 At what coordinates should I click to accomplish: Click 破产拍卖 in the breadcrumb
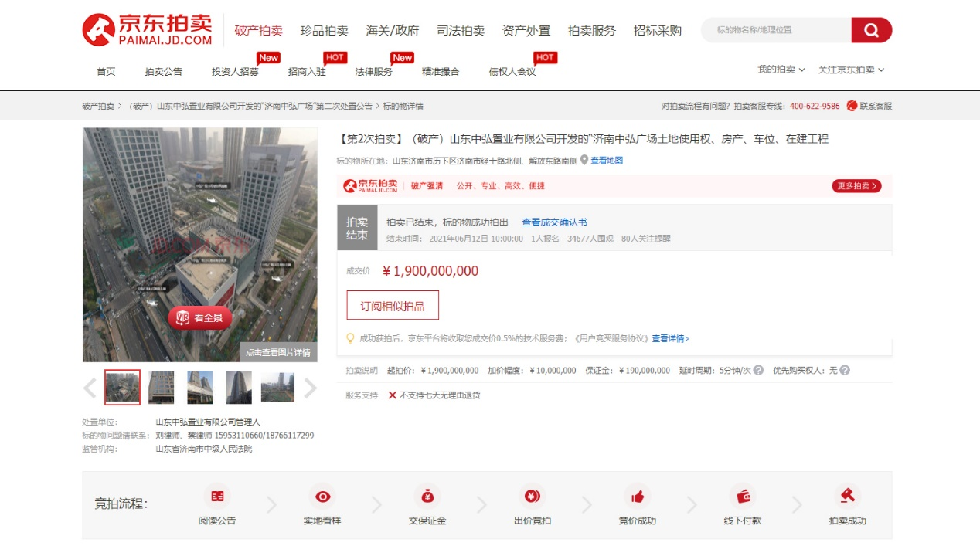pos(98,106)
